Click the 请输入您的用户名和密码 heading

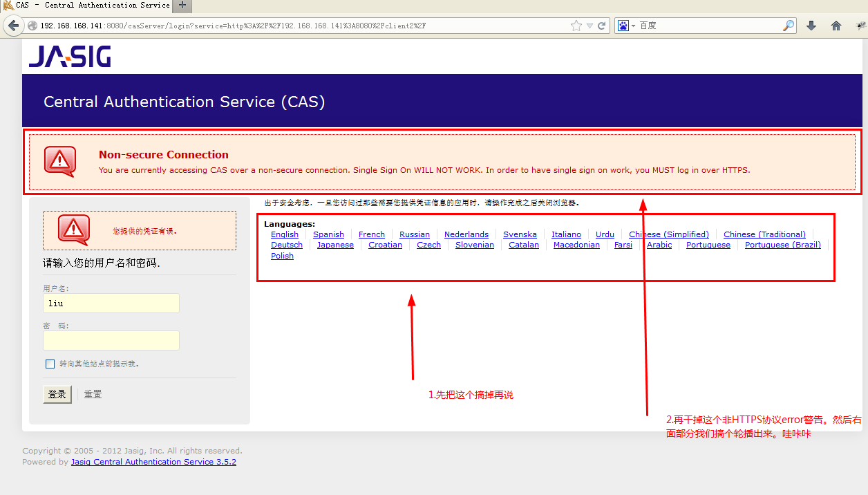[102, 263]
